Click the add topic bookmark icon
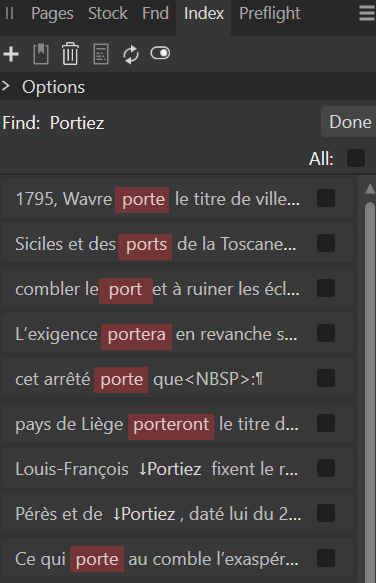 point(41,54)
